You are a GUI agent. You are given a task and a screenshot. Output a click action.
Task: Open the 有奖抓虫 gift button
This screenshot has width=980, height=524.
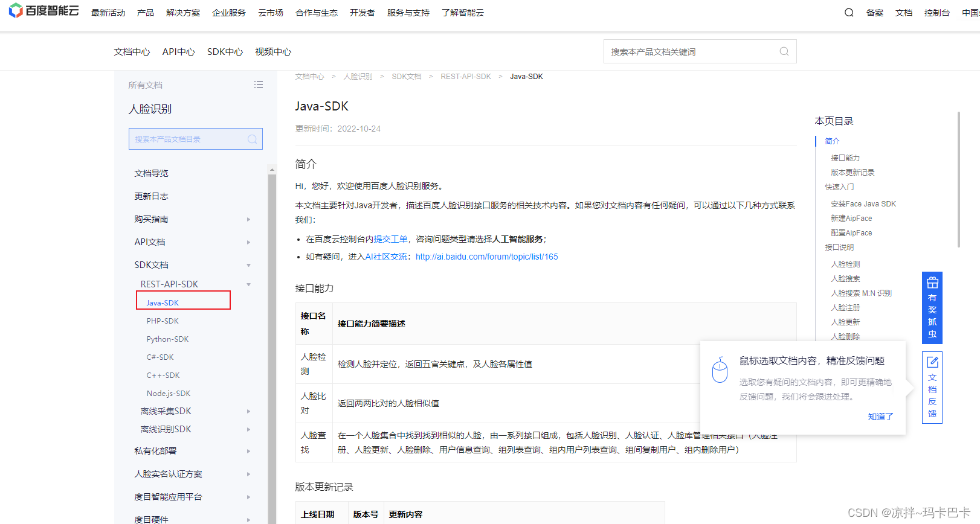coord(932,308)
